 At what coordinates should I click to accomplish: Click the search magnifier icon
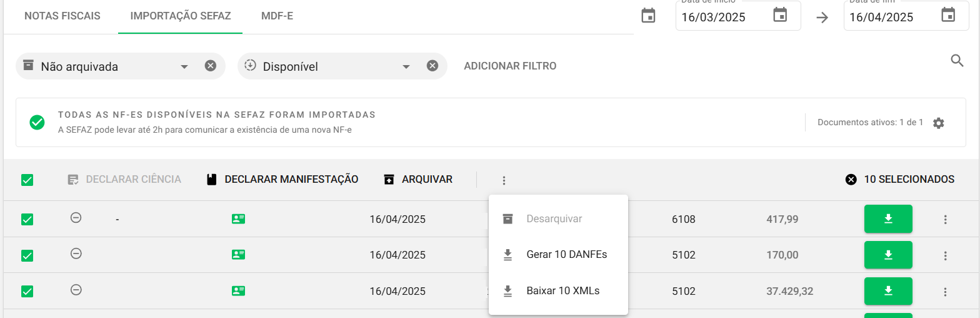tap(957, 61)
